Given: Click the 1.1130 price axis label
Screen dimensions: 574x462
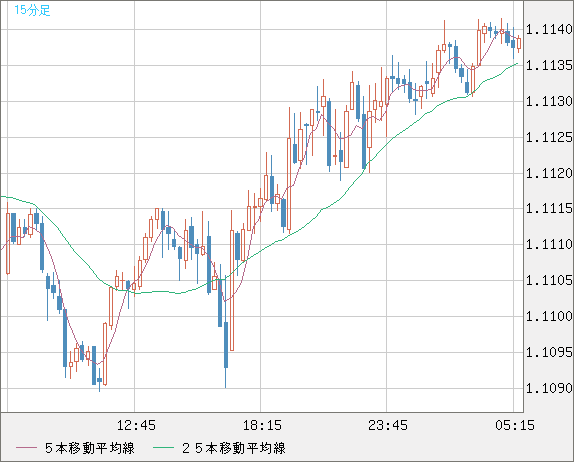Looking at the screenshot, I should pyautogui.click(x=549, y=101).
